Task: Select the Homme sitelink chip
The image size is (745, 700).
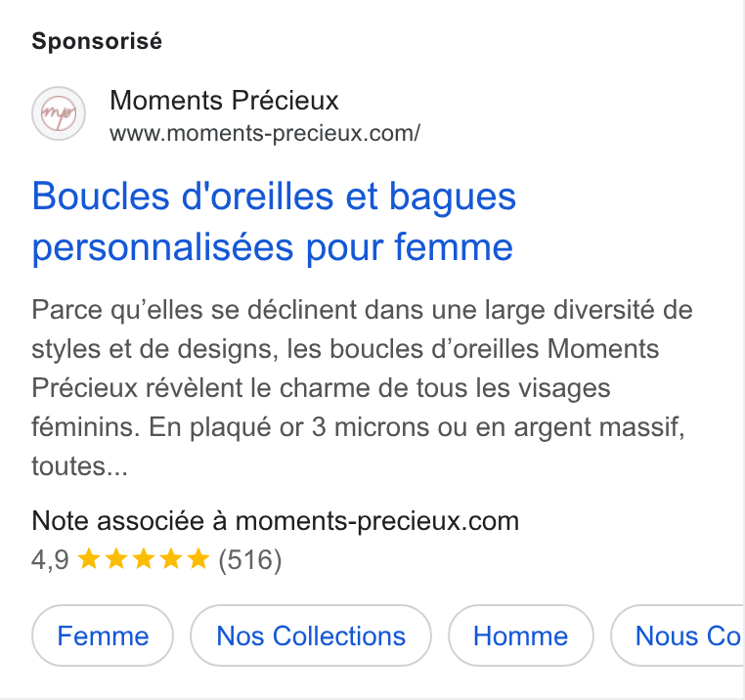Action: (x=521, y=635)
